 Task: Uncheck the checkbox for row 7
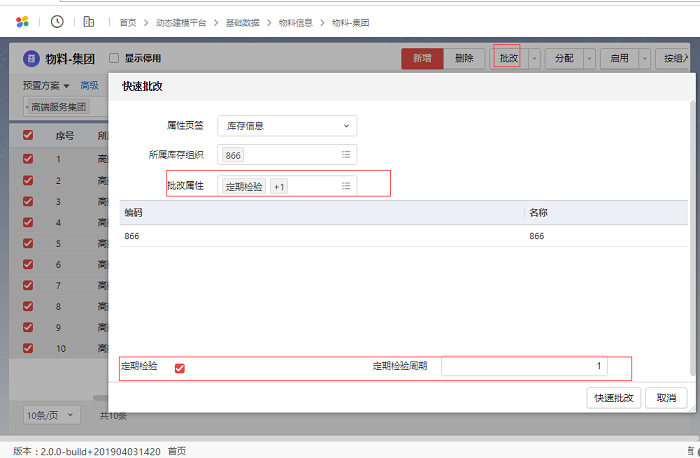(28, 285)
